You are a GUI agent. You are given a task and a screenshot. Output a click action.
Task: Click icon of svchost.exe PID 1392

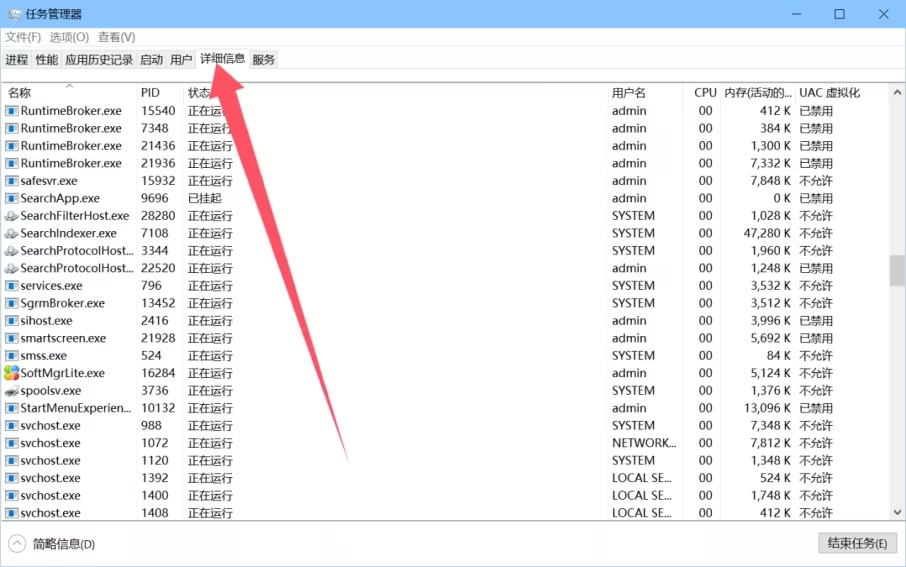click(11, 478)
